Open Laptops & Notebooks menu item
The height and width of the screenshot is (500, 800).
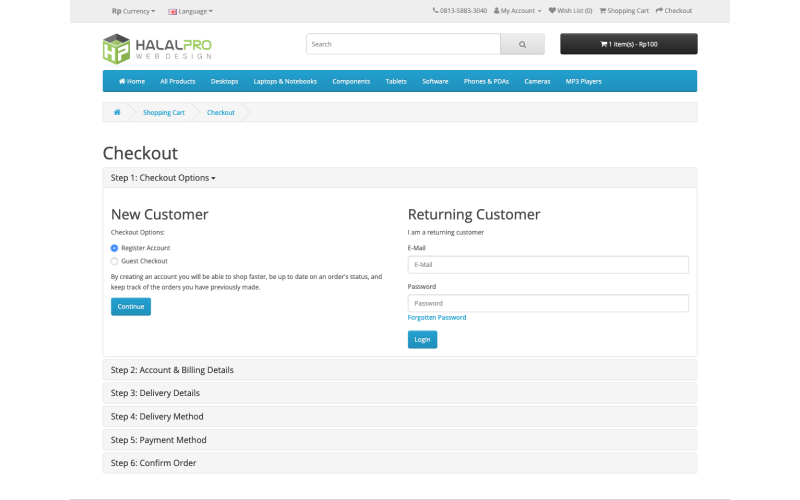[x=285, y=81]
